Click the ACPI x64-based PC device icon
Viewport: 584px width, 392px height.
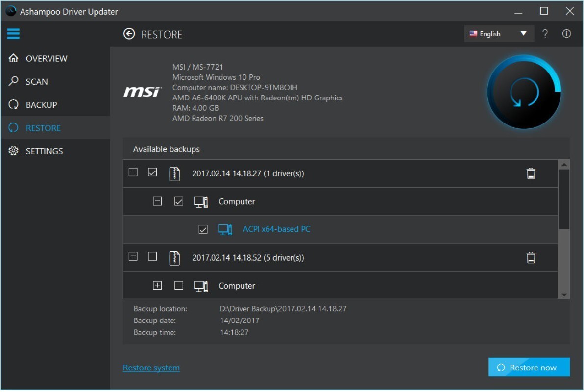[x=224, y=229]
